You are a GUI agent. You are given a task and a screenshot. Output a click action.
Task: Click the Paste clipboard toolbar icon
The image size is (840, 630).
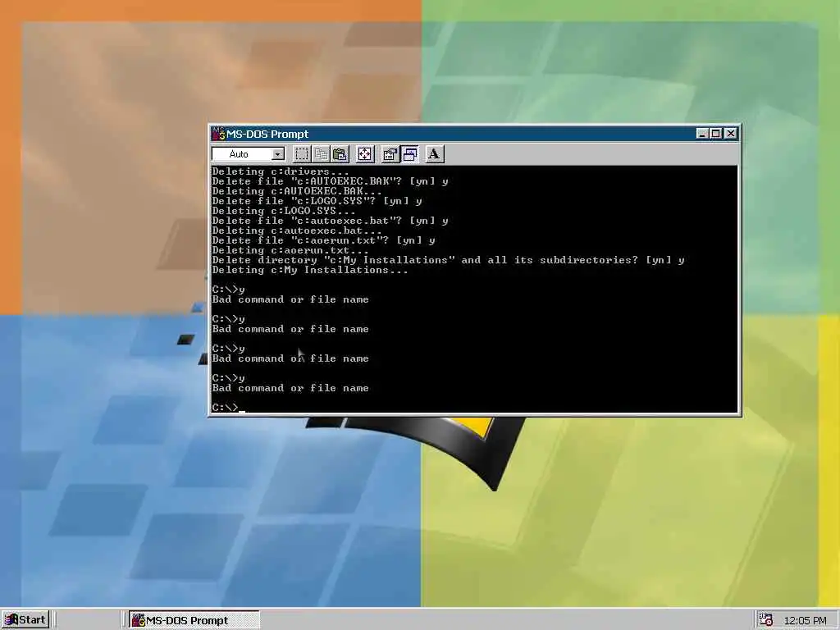point(340,154)
